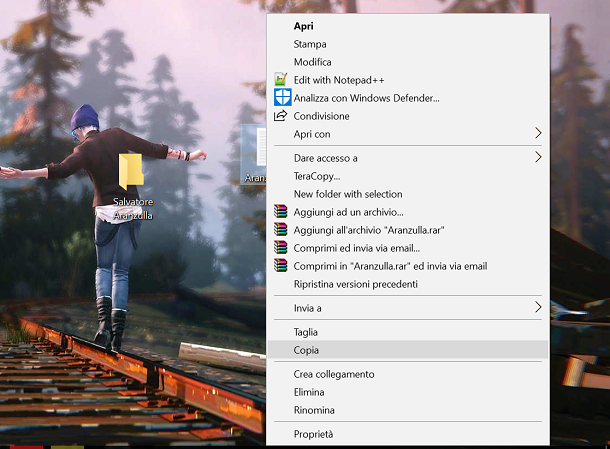Screen dimensions: 610x449
Task: Choose Edit with Notepad++
Action: tap(408, 80)
